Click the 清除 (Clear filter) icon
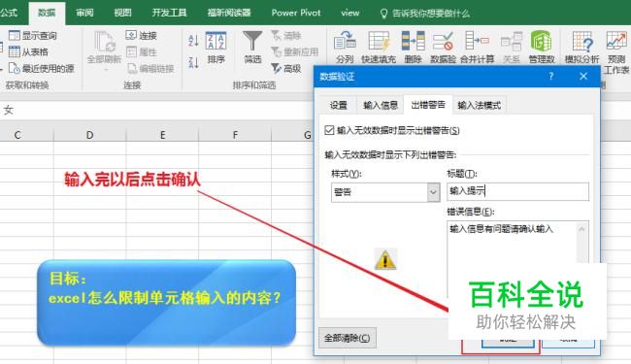This screenshot has width=631, height=364. point(276,35)
